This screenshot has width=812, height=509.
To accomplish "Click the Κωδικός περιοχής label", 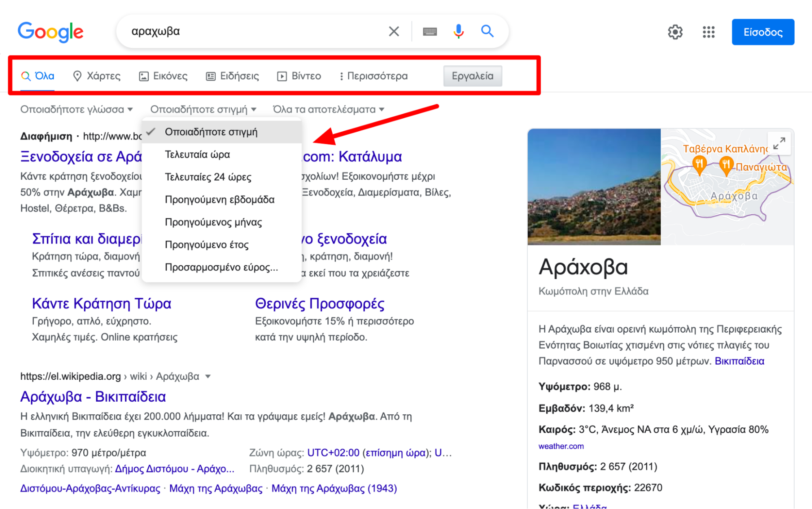I will click(x=585, y=488).
